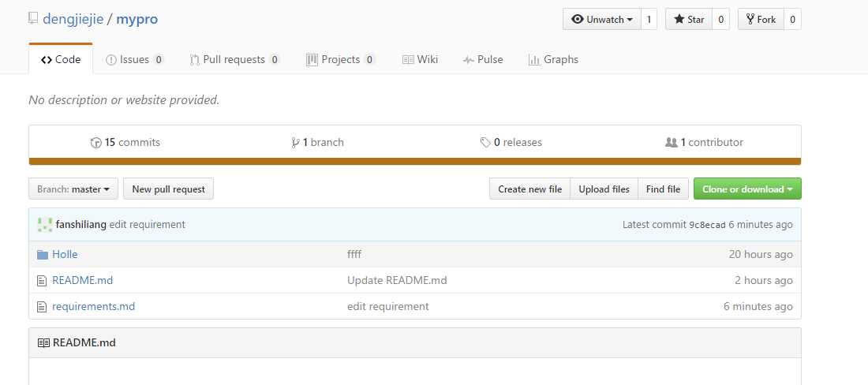View the forks count beside Fork
This screenshot has height=385, width=868.
tap(792, 20)
